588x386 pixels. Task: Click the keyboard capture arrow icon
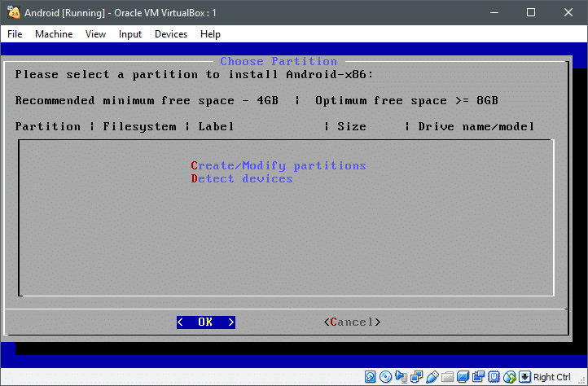(524, 377)
